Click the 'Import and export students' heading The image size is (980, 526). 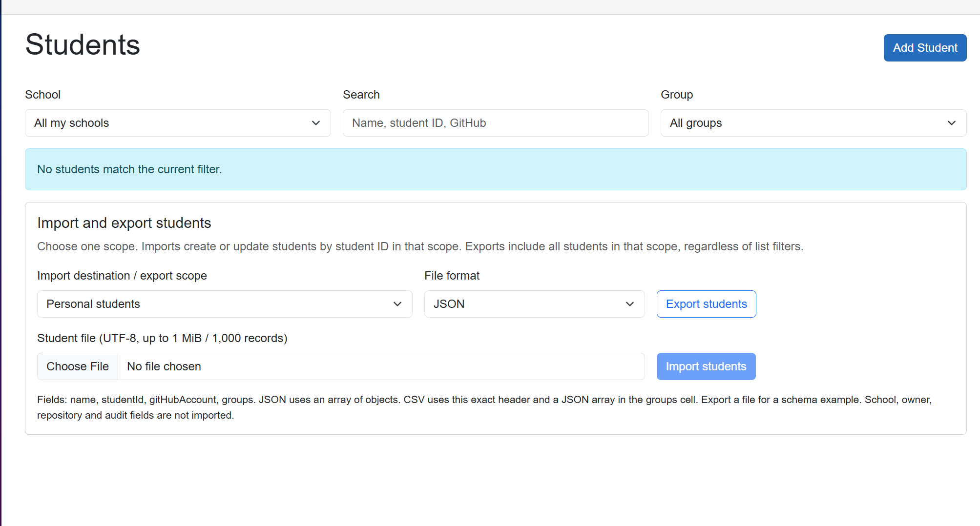(x=124, y=223)
